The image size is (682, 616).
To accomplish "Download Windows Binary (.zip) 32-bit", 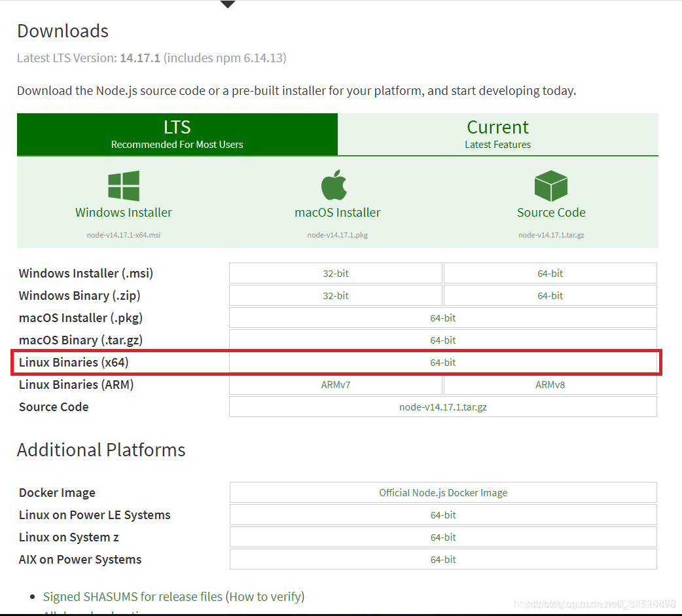I will (x=336, y=295).
